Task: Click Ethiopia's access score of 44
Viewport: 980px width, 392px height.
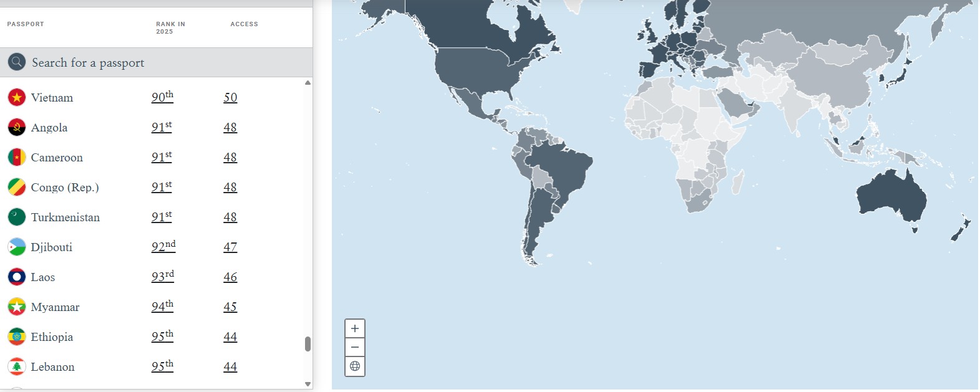Action: tap(230, 337)
